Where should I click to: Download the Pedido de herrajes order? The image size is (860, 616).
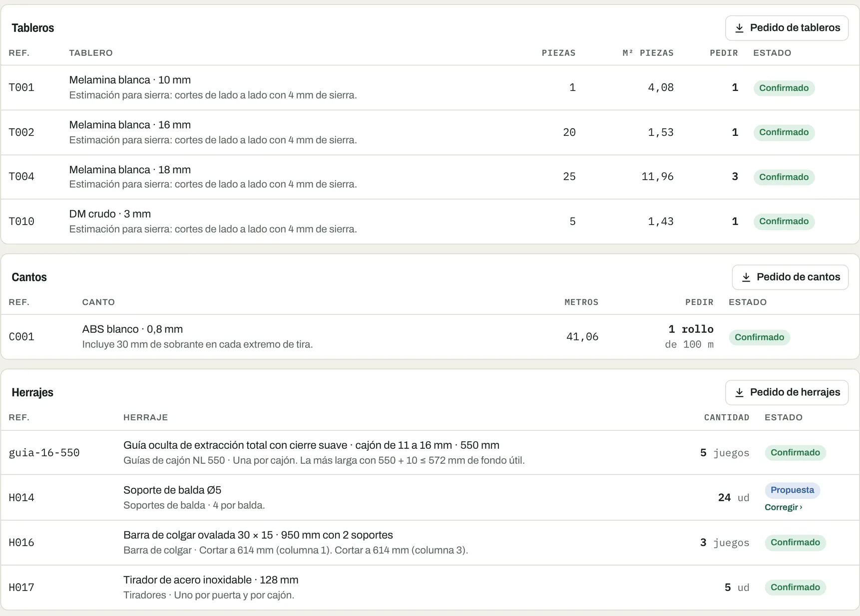tap(787, 392)
